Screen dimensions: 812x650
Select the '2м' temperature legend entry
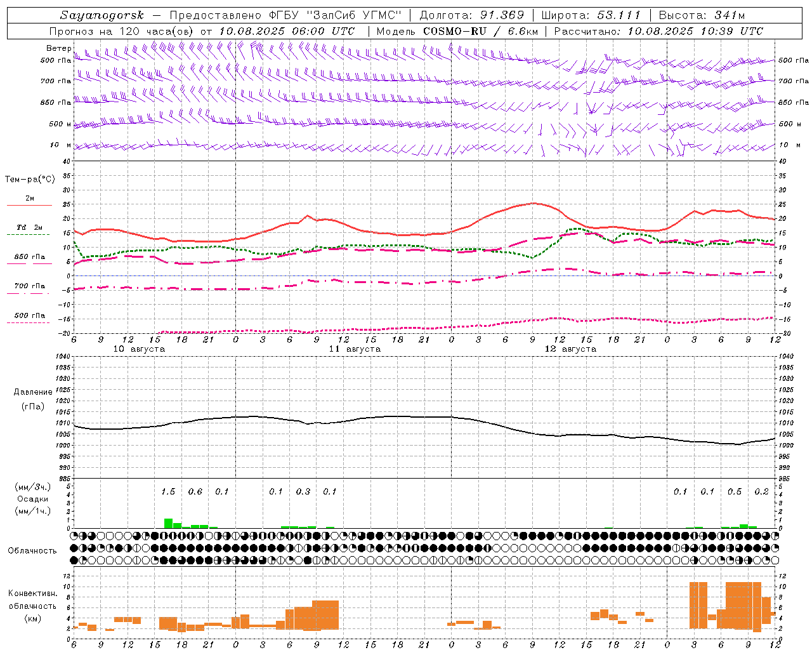30,199
